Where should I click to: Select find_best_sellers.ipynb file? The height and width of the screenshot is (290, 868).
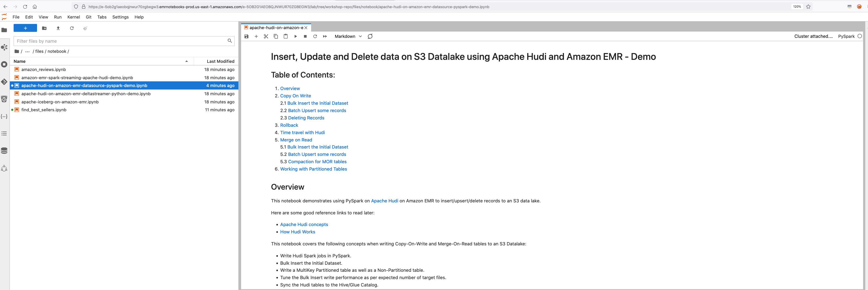(x=124, y=110)
